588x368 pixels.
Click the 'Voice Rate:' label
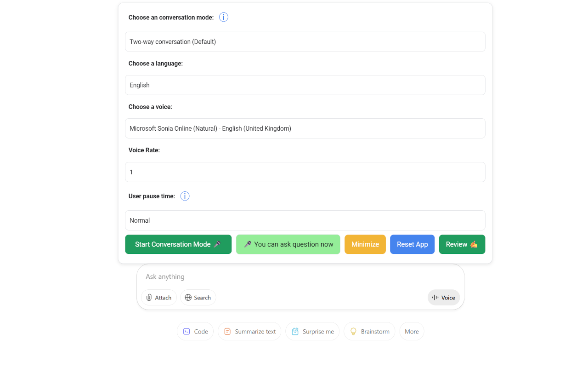click(x=144, y=150)
